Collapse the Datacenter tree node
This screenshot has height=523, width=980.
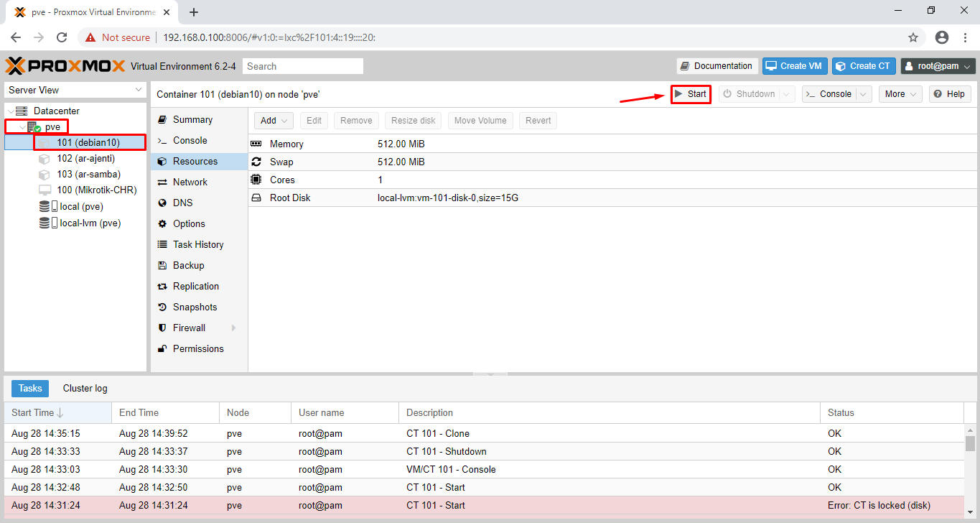point(10,111)
